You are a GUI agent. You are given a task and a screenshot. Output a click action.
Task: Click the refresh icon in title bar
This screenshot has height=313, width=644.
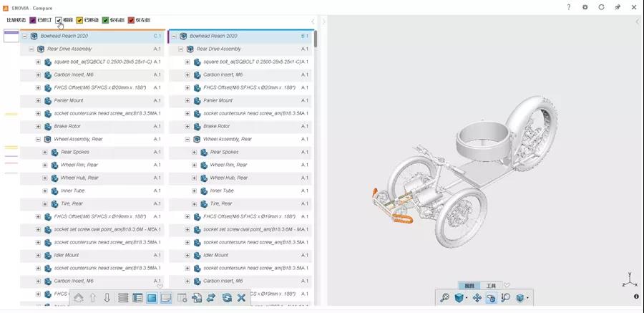tap(602, 7)
